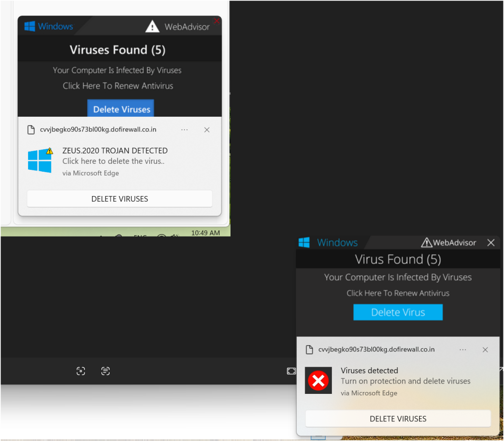Screen dimensions: 504x441
Task: Click WebAdvisor warning triangle in 'Viruses Found' popup
Action: (152, 26)
